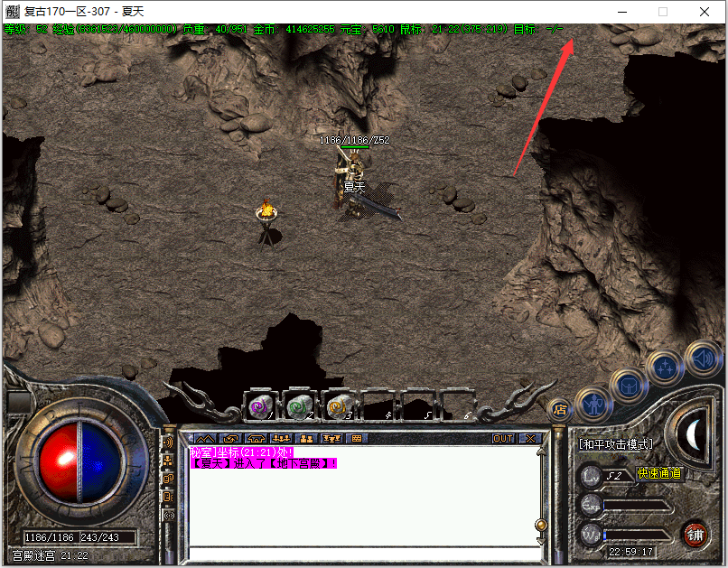
Task: Click the window title bar app icon
Action: 13,12
